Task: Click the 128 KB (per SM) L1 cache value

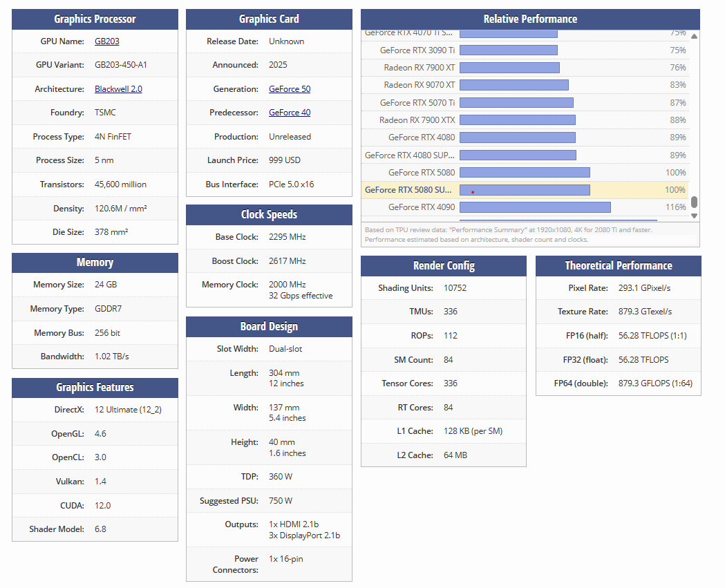Action: [473, 431]
